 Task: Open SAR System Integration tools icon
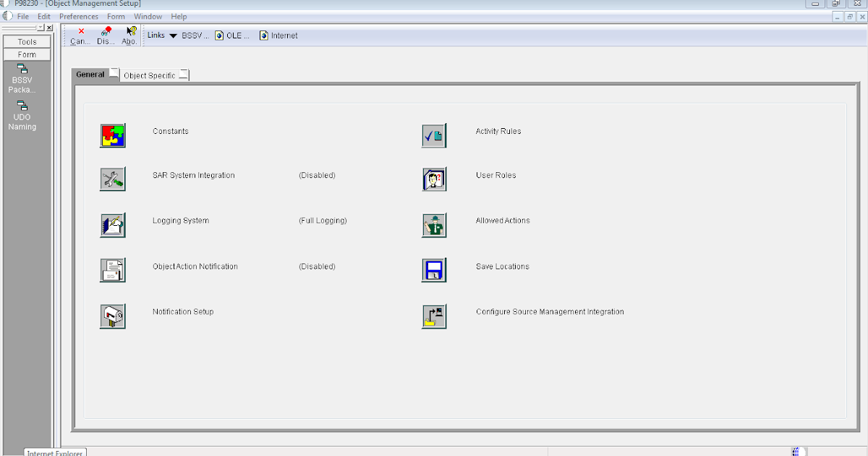(x=113, y=180)
